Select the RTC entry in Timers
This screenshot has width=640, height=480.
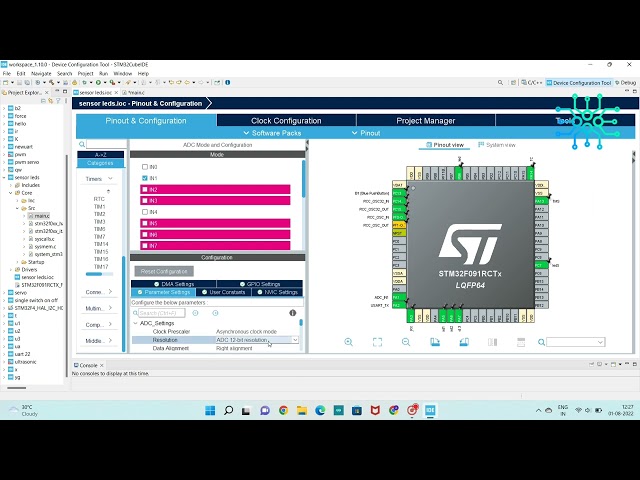click(x=99, y=199)
